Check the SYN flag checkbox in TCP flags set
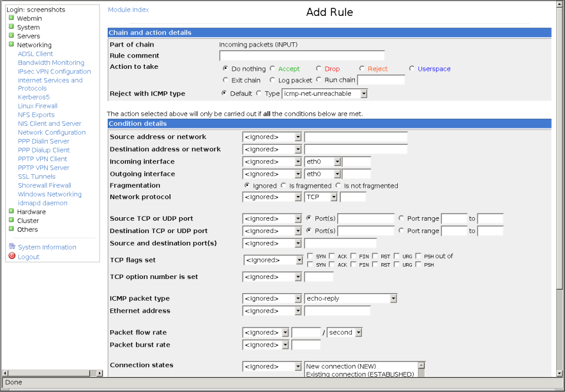 pos(309,256)
